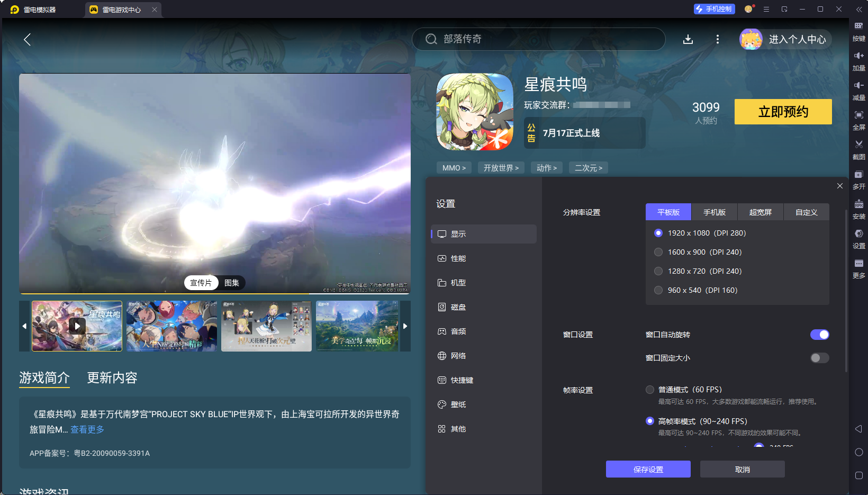
Task: Click the 立即预约 button
Action: (783, 112)
